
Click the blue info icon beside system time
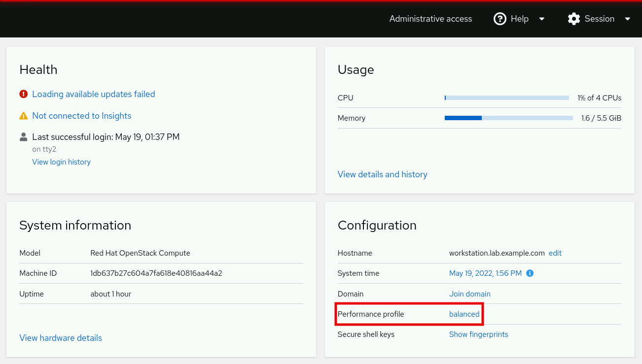pyautogui.click(x=530, y=273)
